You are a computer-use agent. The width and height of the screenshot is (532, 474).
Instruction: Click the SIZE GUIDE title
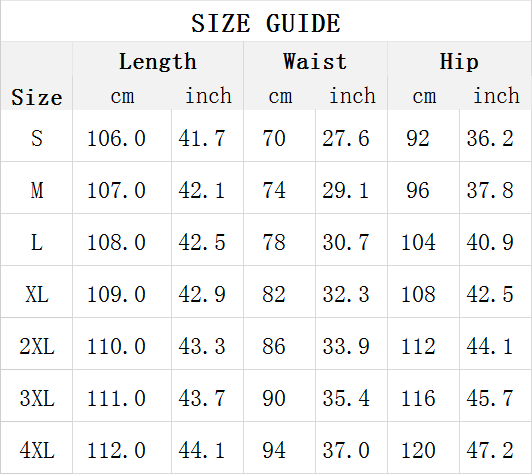266,23
